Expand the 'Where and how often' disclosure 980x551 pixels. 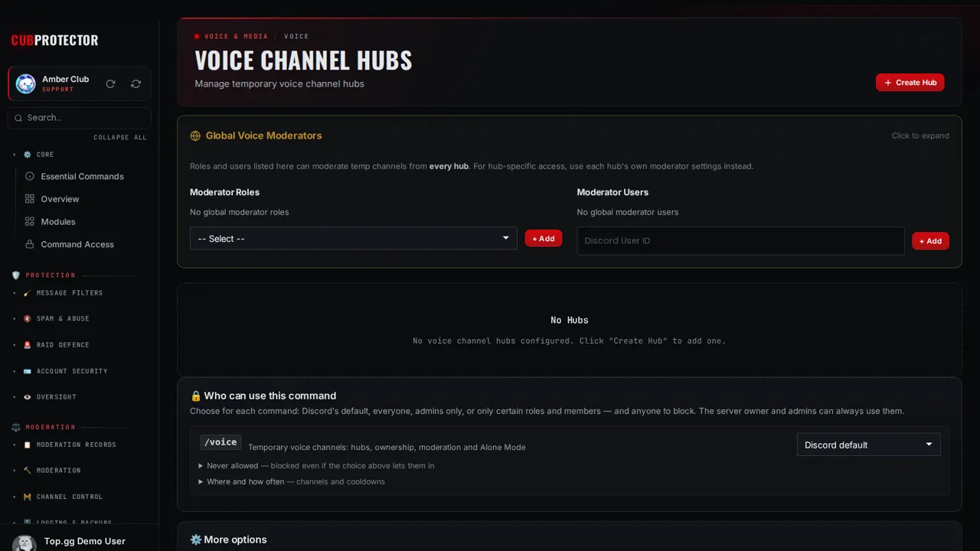tap(292, 481)
